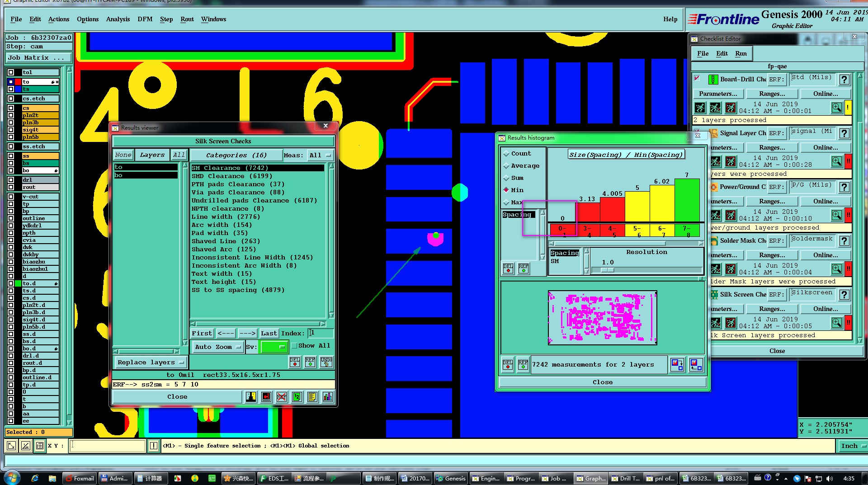
Task: Select the Sum radio option
Action: [506, 178]
